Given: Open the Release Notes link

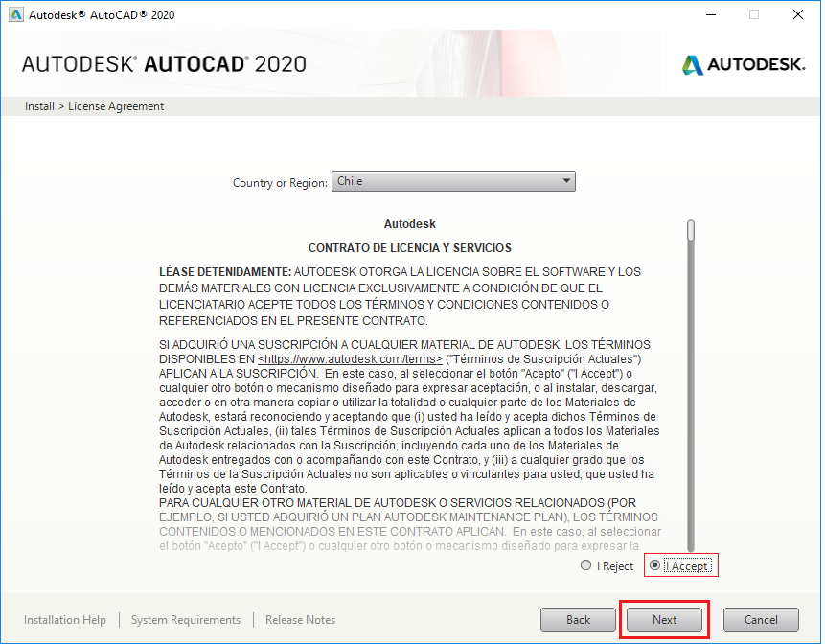Looking at the screenshot, I should pos(301,620).
